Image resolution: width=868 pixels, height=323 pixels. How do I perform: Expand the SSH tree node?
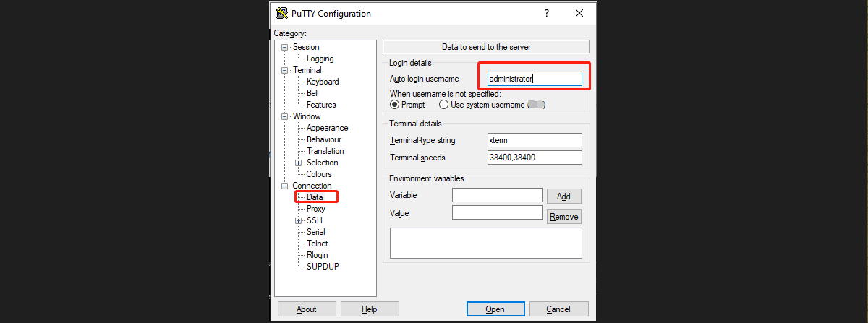[299, 220]
